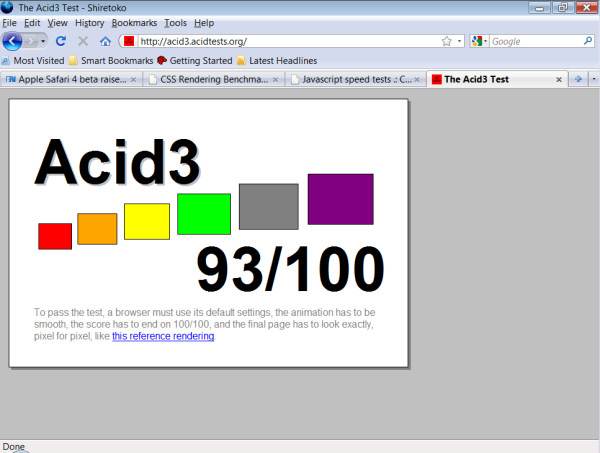Click the Acid3 heading text
This screenshot has width=600, height=453.
117,162
